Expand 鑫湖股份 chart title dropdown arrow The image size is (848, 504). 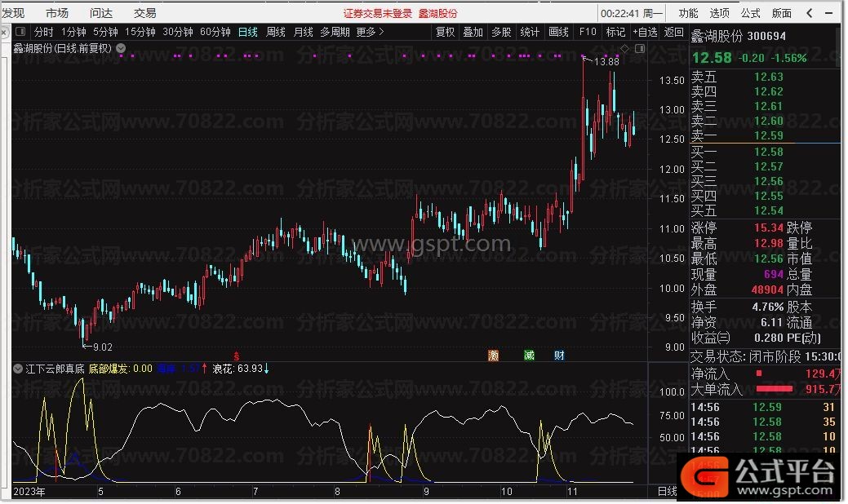[121, 48]
